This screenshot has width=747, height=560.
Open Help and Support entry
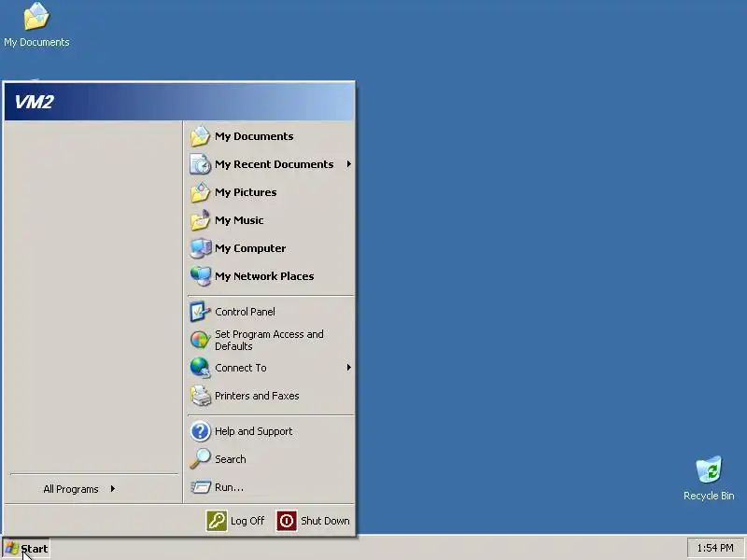pos(271,431)
